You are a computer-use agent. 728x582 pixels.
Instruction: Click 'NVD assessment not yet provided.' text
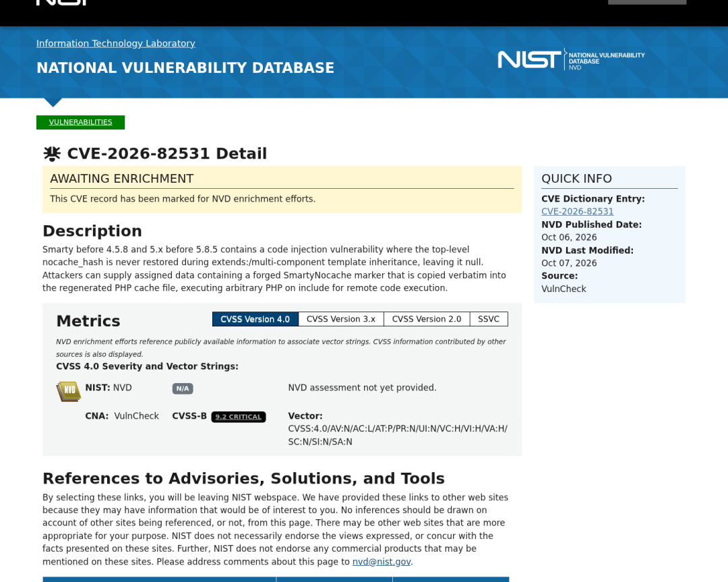click(362, 387)
